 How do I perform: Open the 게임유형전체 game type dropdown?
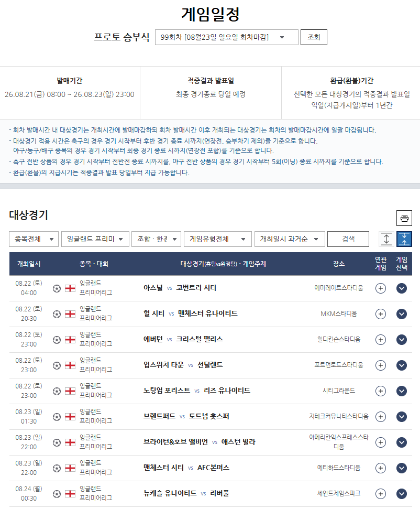pos(218,239)
